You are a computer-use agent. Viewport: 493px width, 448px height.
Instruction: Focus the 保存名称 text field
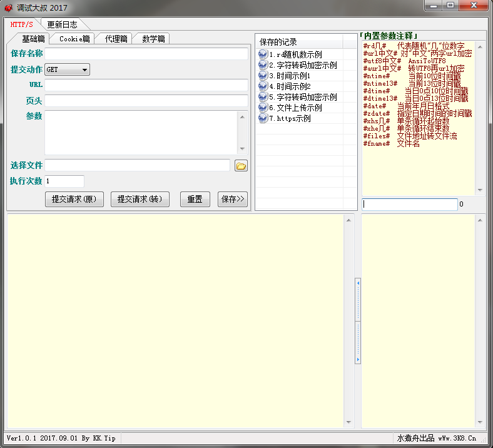(x=146, y=54)
